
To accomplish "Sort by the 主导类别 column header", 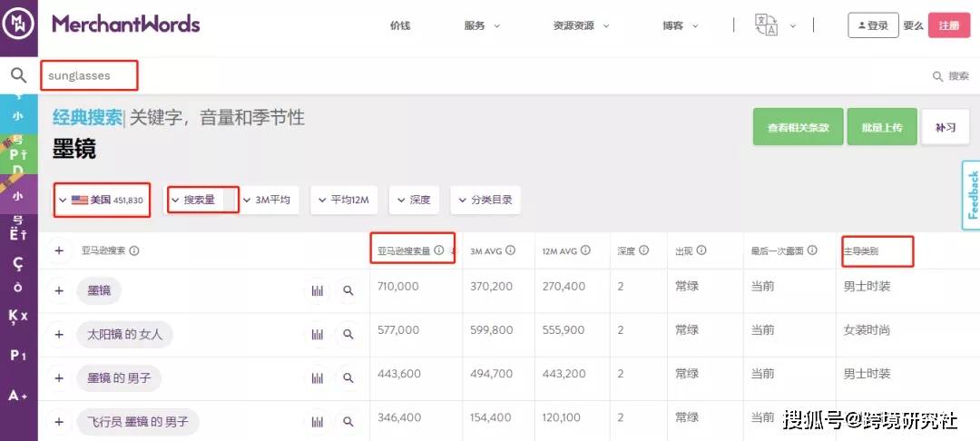I will (861, 251).
